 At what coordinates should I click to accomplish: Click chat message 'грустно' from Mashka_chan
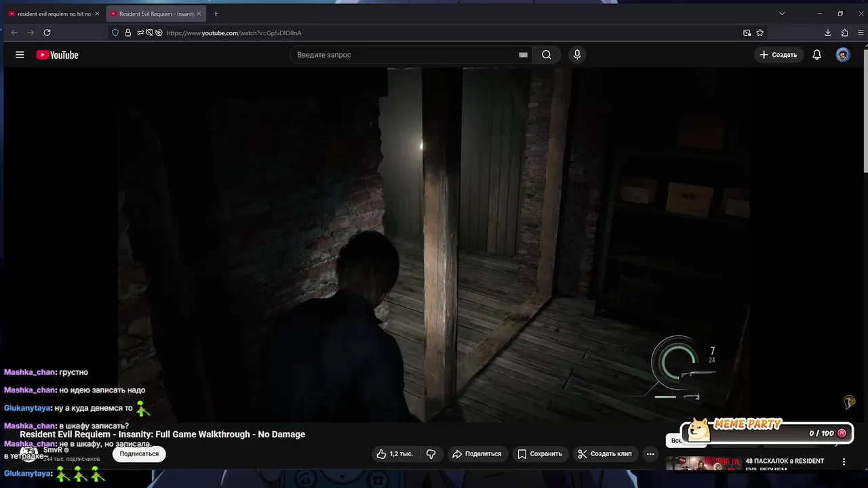74,372
